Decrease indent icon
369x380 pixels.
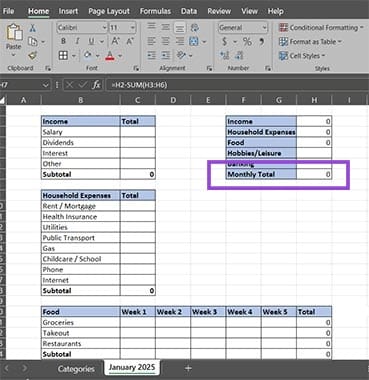[x=152, y=55]
